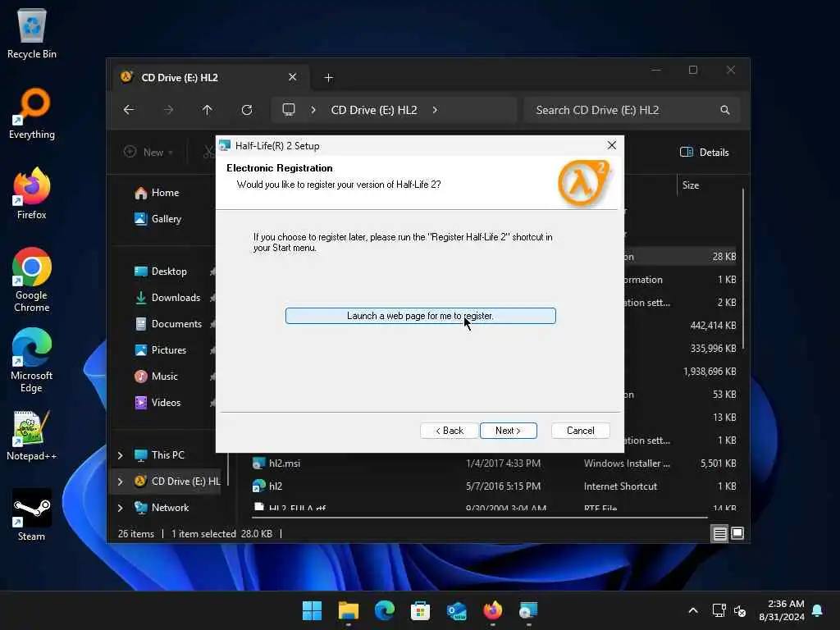
Task: Cancel the Half-Life 2 Setup wizard
Action: [580, 430]
